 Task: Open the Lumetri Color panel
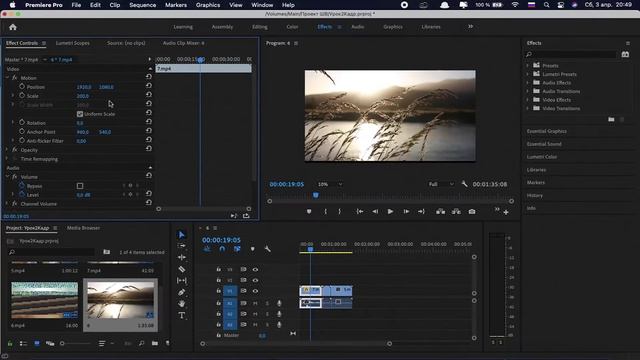coord(542,157)
